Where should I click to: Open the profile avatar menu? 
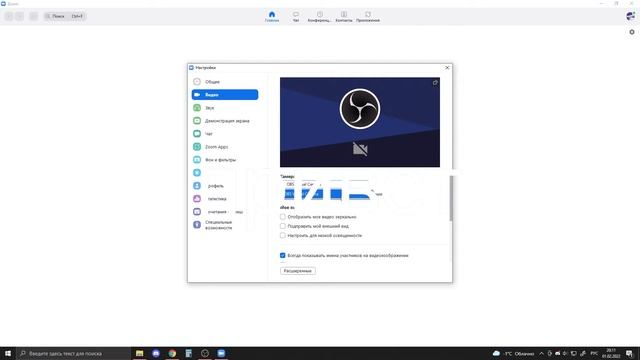pyautogui.click(x=630, y=16)
